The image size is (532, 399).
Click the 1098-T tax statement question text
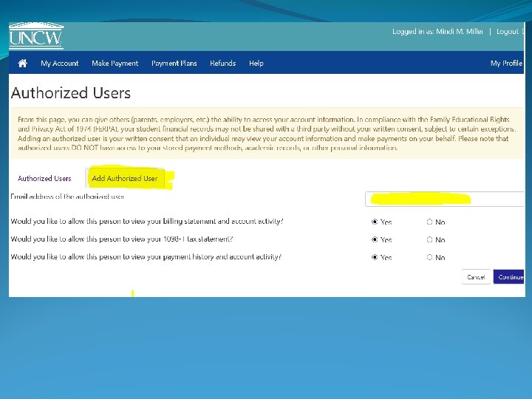(122, 239)
